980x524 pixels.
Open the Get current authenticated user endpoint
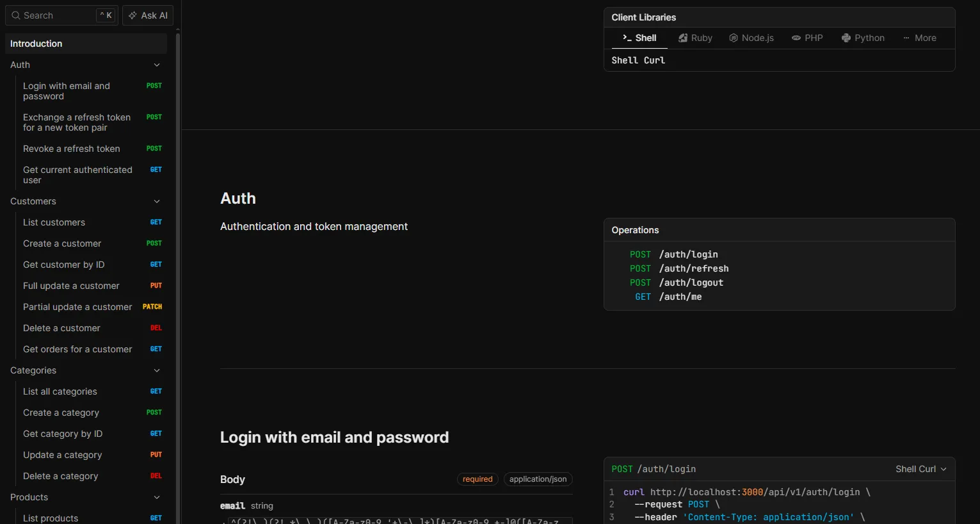[77, 174]
